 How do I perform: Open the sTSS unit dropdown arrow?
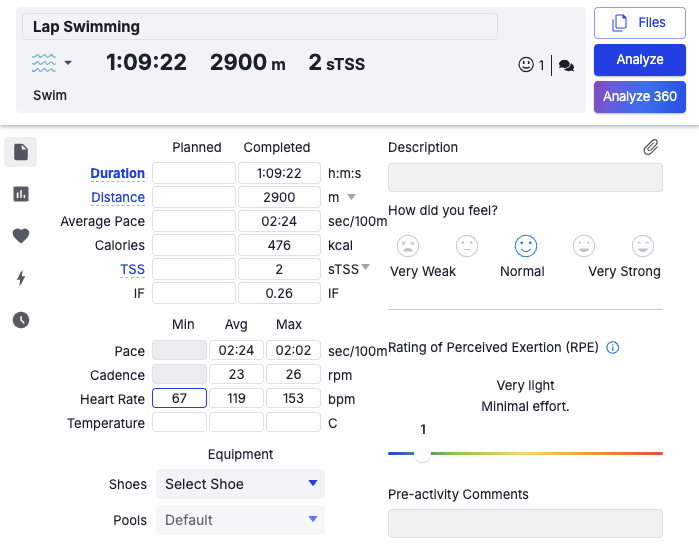click(x=365, y=267)
